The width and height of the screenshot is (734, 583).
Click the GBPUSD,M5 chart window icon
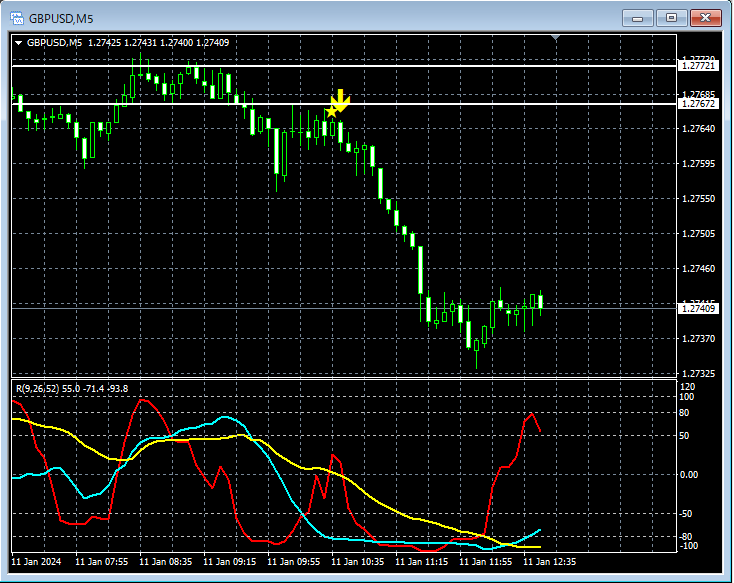(17, 18)
